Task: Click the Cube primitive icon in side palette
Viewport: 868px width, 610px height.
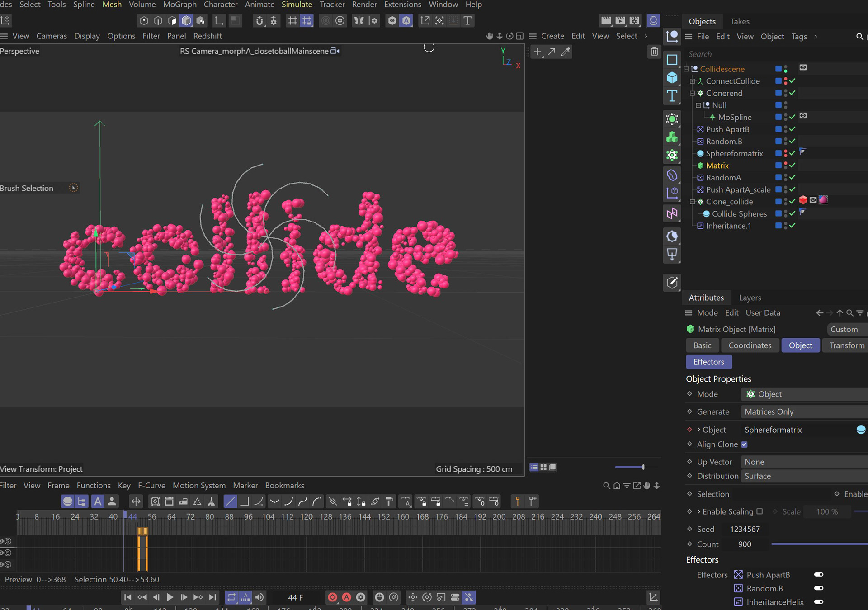Action: (672, 78)
